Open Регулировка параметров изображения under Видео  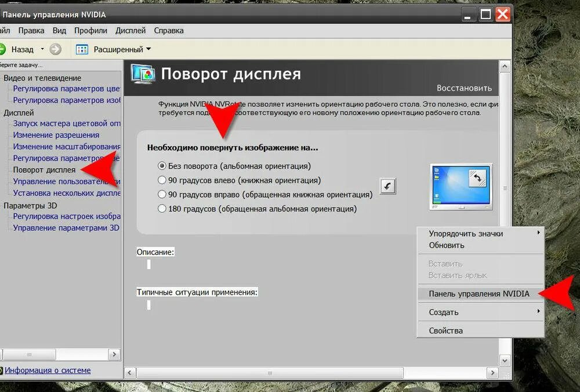point(67,100)
